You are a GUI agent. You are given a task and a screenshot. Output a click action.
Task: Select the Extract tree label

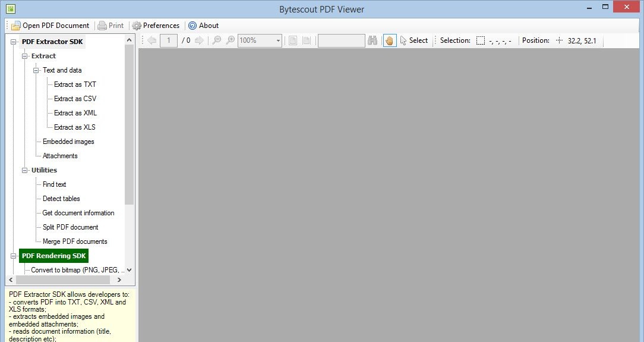43,56
